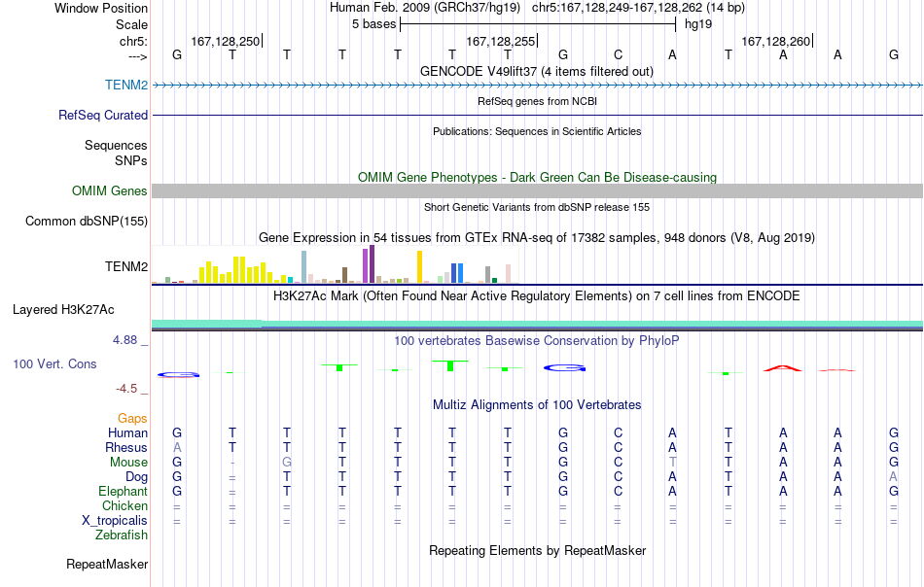The height and width of the screenshot is (587, 924).
Task: Click the tallest purple GTEx expression bar
Action: (372, 263)
